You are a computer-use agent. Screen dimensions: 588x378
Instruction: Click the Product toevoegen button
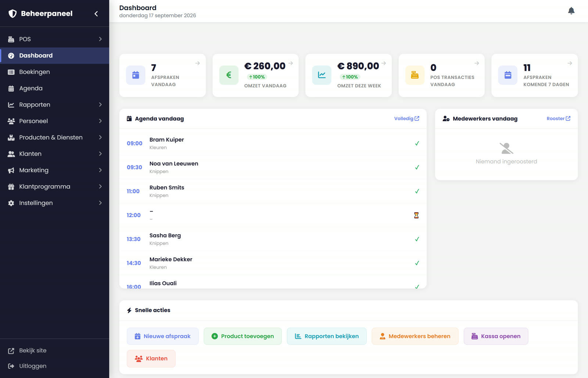click(x=243, y=336)
